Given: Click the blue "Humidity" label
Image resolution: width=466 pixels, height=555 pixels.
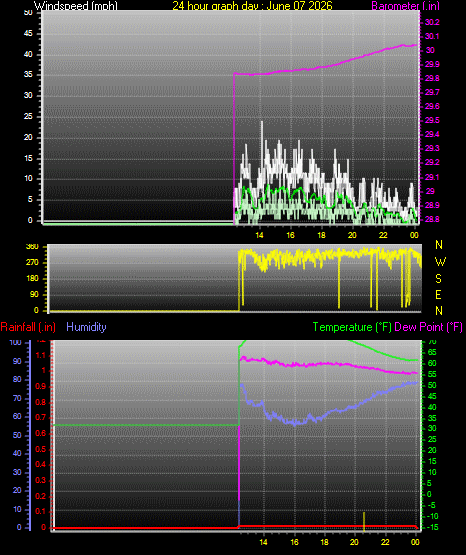Looking at the screenshot, I should point(86,327).
